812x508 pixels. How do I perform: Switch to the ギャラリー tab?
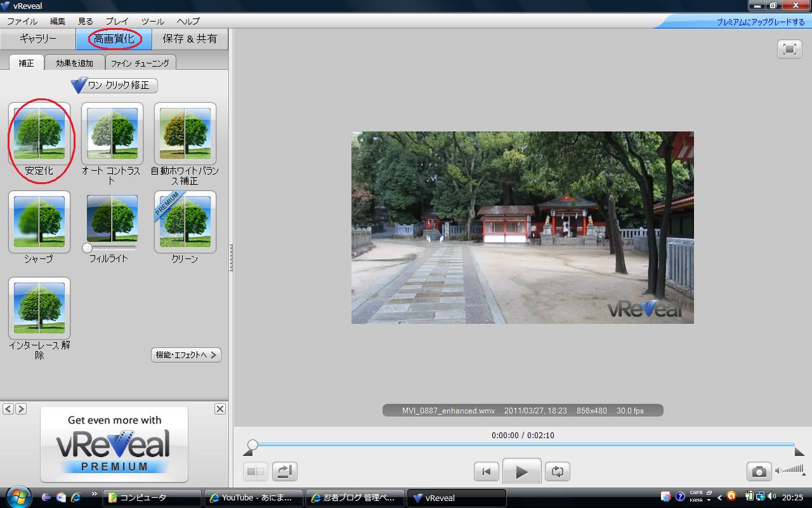[38, 39]
